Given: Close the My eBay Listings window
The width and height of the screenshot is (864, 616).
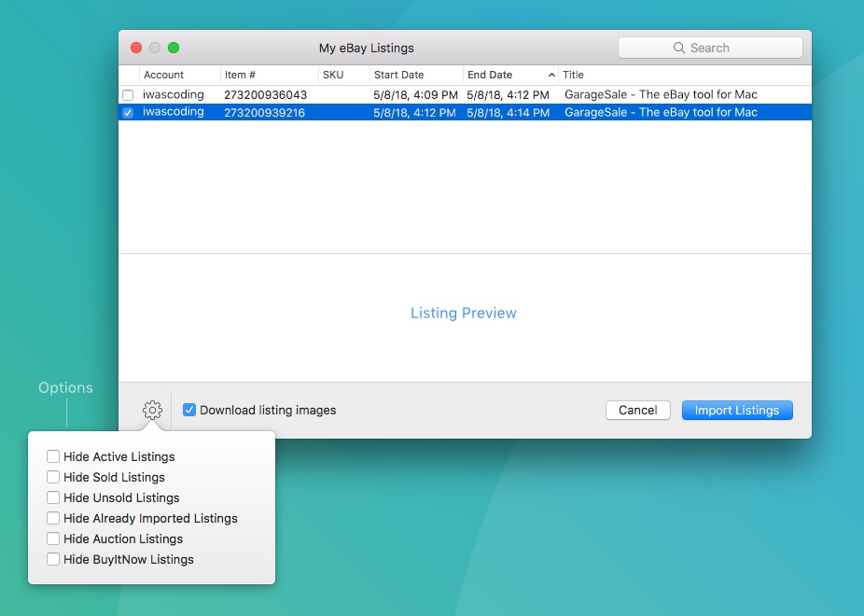Looking at the screenshot, I should click(x=136, y=48).
